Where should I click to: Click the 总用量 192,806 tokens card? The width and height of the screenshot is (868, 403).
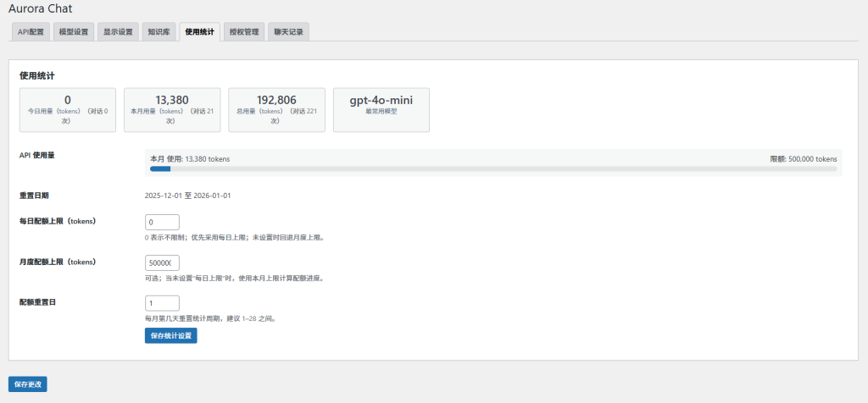pos(276,110)
